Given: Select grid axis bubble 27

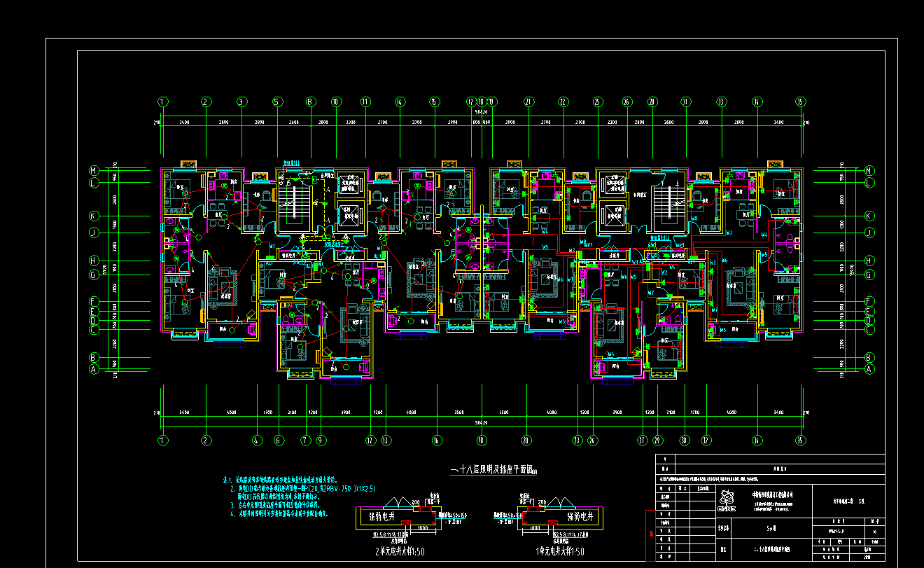Looking at the screenshot, I should coord(642,441).
